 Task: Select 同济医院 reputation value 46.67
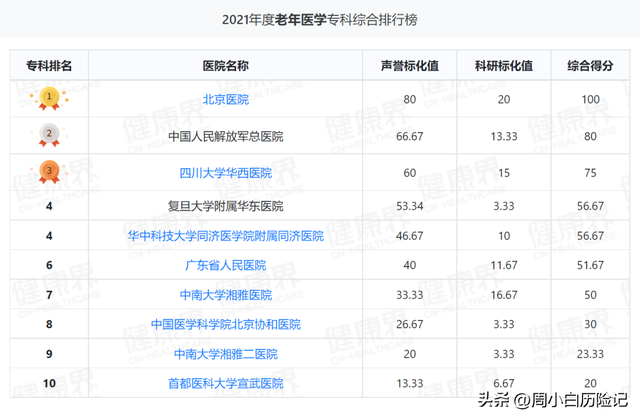point(409,236)
